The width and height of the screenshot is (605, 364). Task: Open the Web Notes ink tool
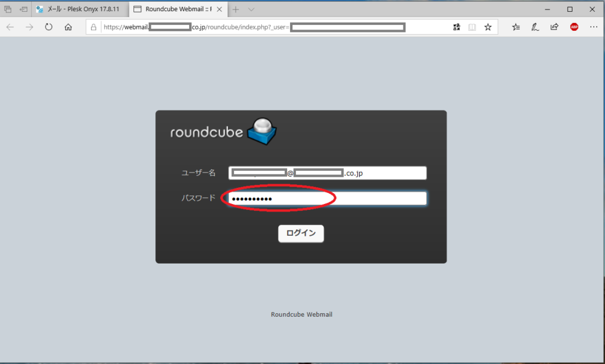(x=535, y=27)
